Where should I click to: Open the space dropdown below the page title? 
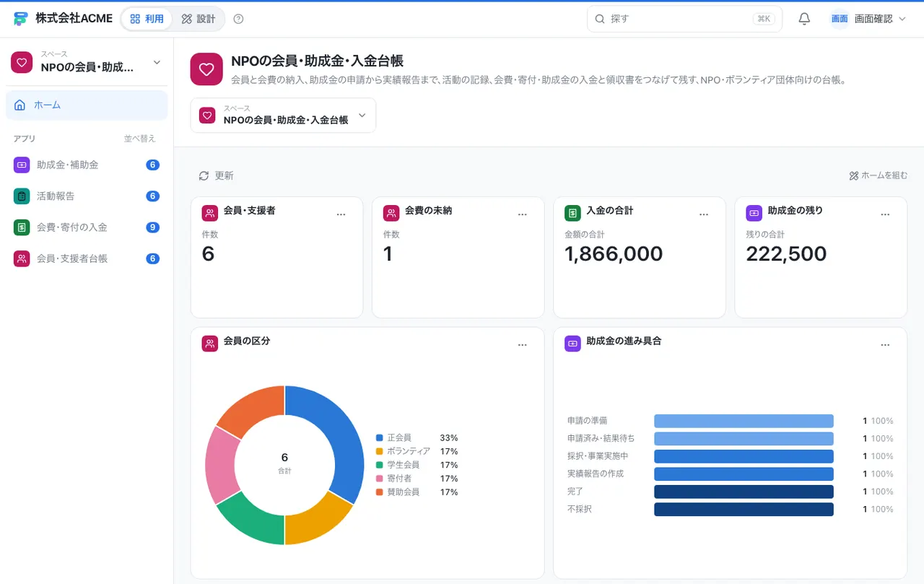pyautogui.click(x=283, y=116)
